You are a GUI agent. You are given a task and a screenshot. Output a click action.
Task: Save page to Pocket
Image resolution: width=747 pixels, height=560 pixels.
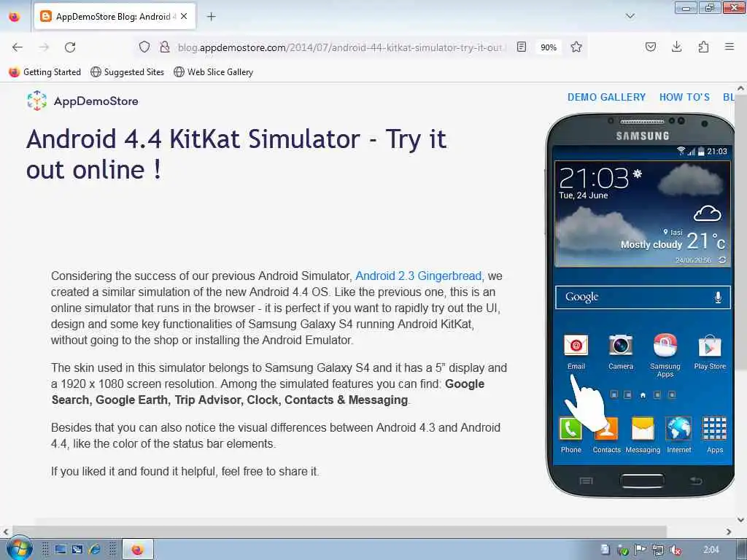tap(650, 47)
